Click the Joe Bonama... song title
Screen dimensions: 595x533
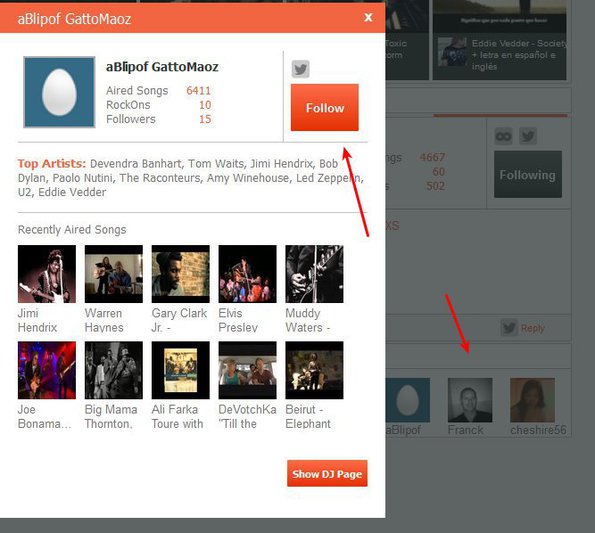tap(44, 417)
